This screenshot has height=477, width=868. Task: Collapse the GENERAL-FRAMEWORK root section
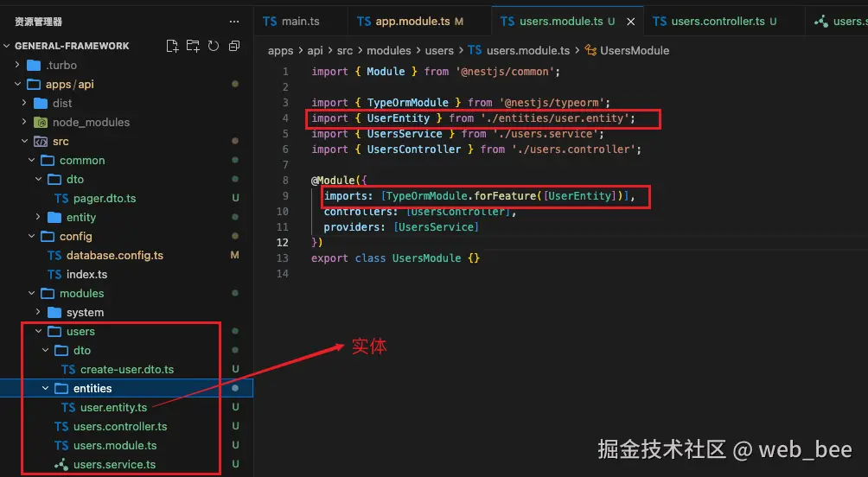click(x=7, y=46)
